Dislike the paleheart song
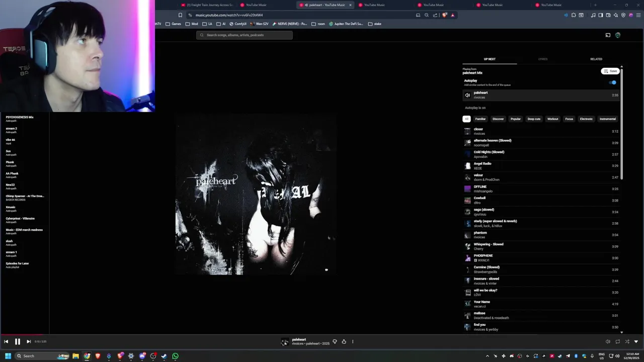644x362 pixels. point(335,341)
